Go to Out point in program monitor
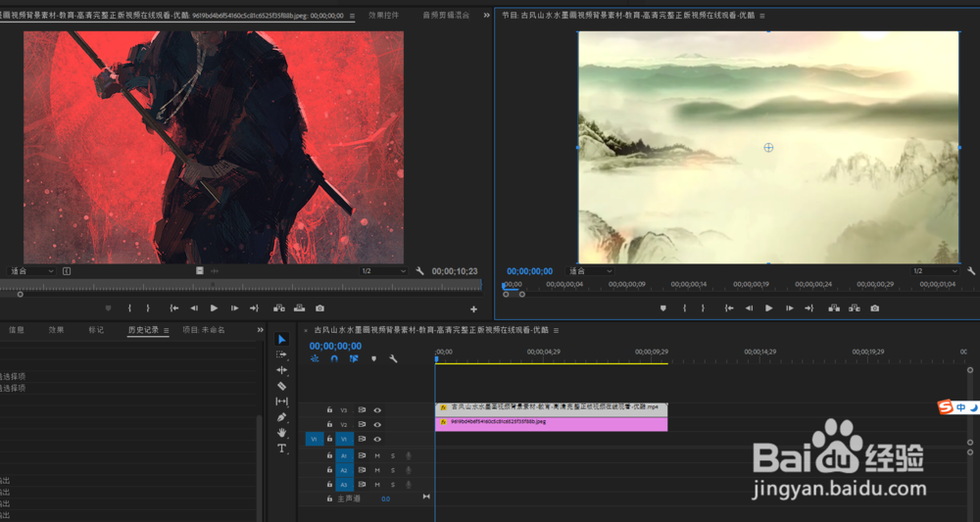This screenshot has height=522, width=980. (x=808, y=308)
